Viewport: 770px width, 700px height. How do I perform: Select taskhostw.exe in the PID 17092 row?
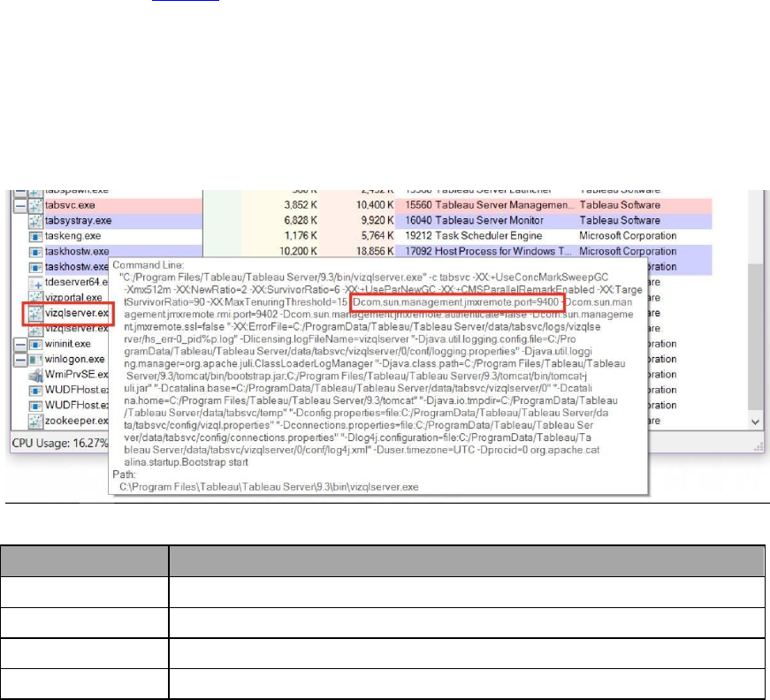[77, 251]
